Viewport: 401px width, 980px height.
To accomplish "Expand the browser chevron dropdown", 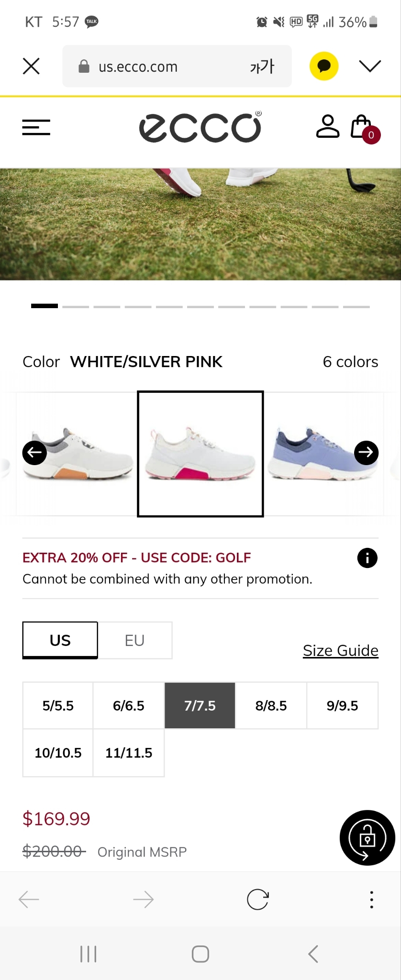I will (x=370, y=66).
